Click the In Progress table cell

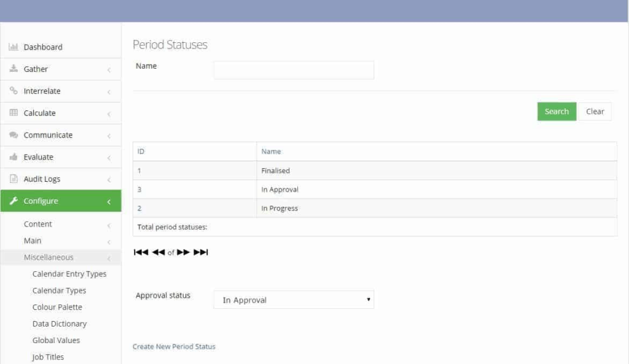tap(437, 208)
